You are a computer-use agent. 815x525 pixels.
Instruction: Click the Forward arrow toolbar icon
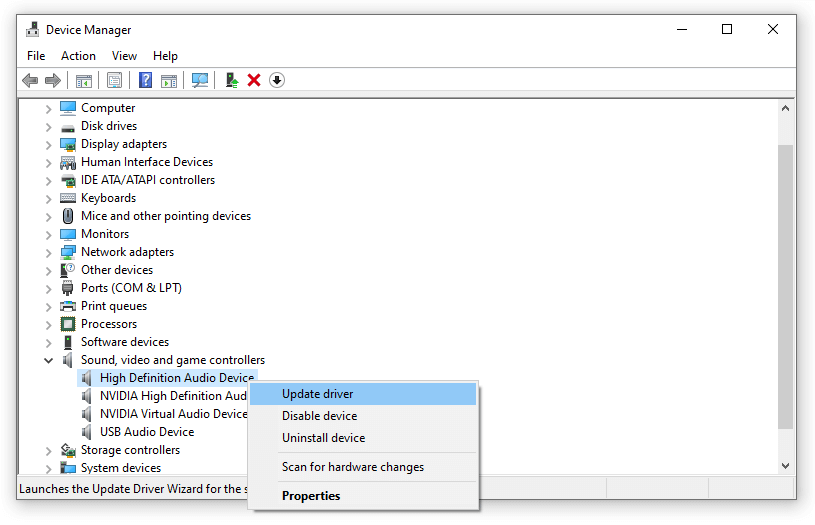click(x=53, y=81)
